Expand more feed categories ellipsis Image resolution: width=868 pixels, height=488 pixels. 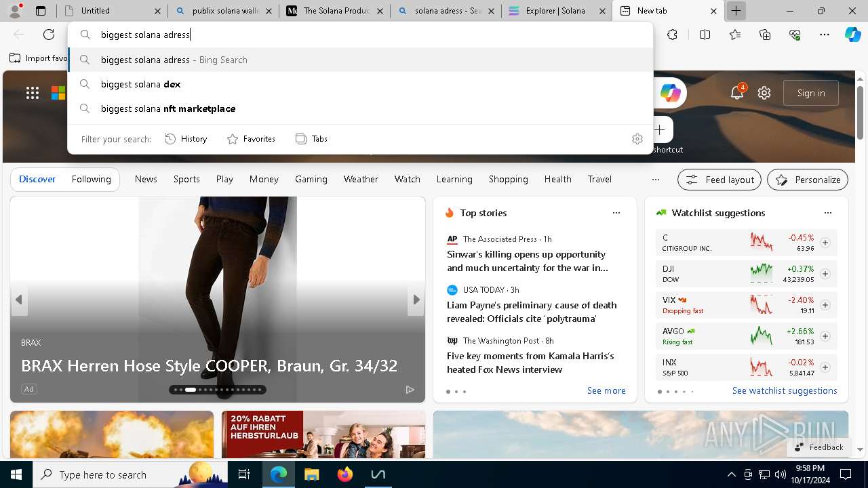[655, 180]
